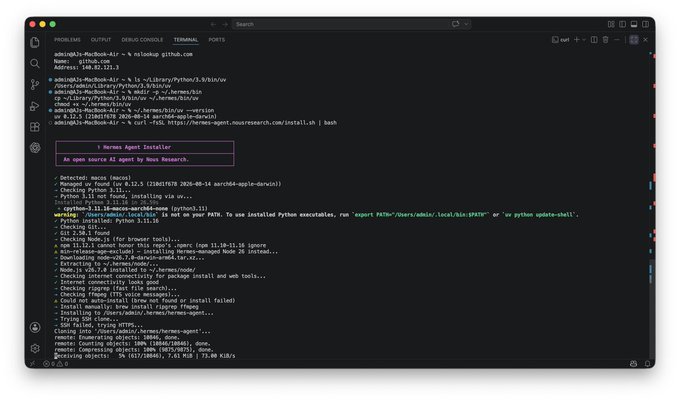This screenshot has width=680, height=401.
Task: Click 'Git 2.50.1 found' line
Action: click(85, 233)
